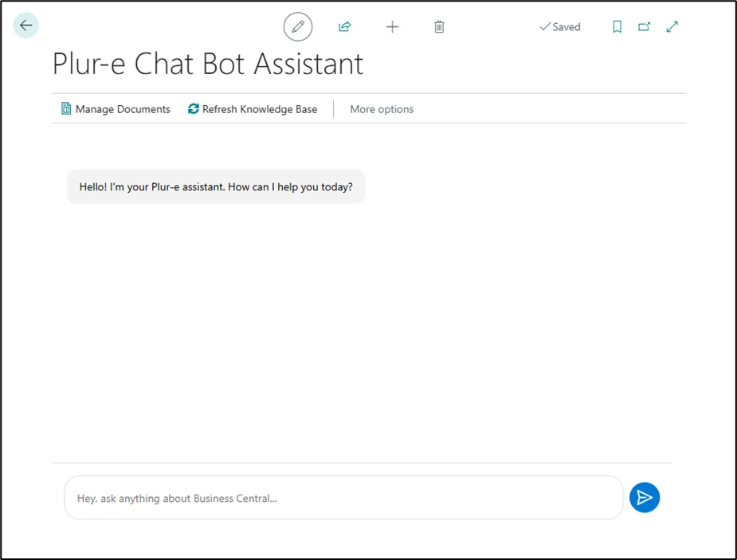Open the share icon
Viewport: 737px width, 560px height.
(x=345, y=27)
